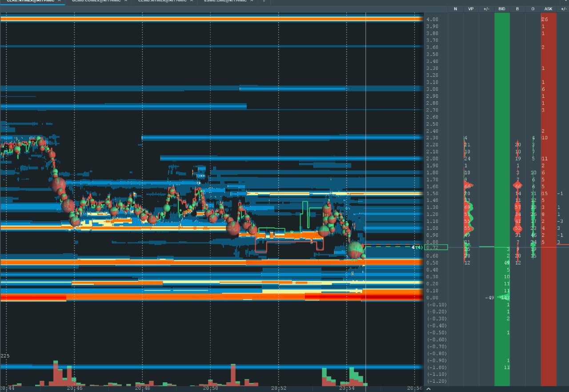Click bid size 143 at price 0.00
This screenshot has height=392, width=569.
pos(505,298)
